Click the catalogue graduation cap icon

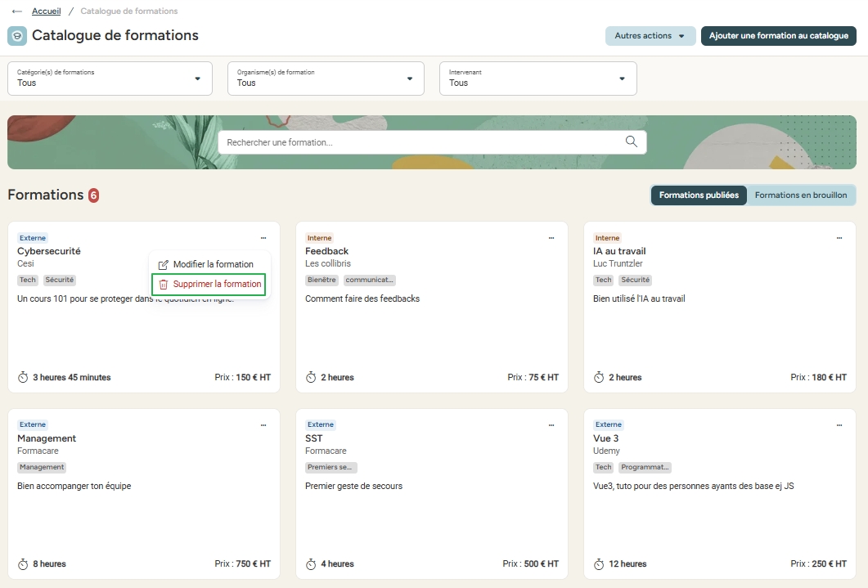[16, 36]
